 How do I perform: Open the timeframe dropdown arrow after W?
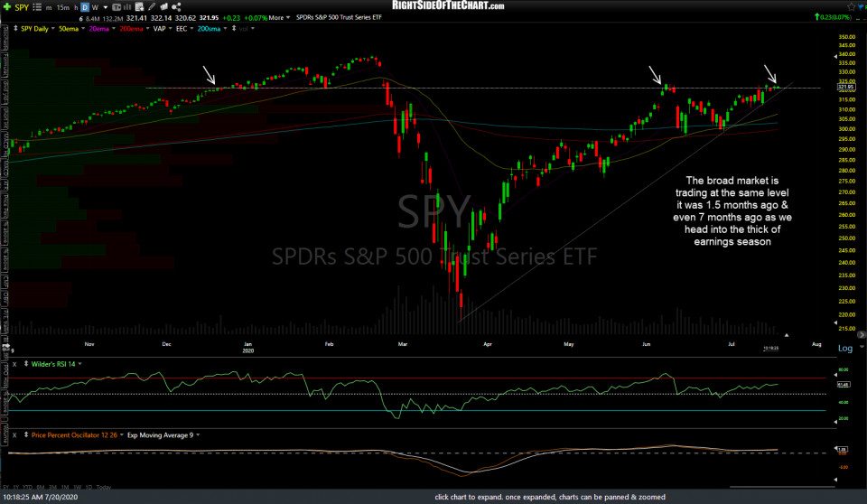click(x=106, y=8)
